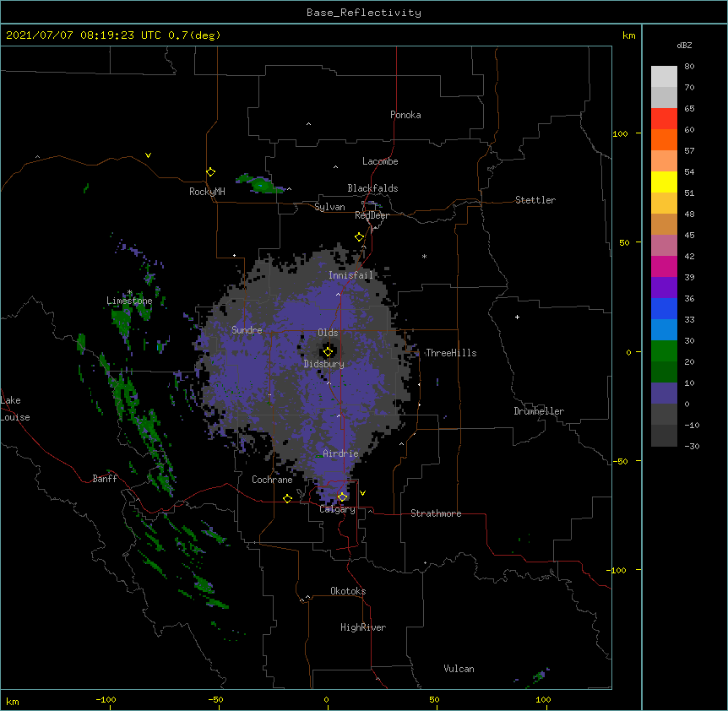Screen dimensions: 728x711
Task: Select the Okotoks city label
Action: point(348,591)
